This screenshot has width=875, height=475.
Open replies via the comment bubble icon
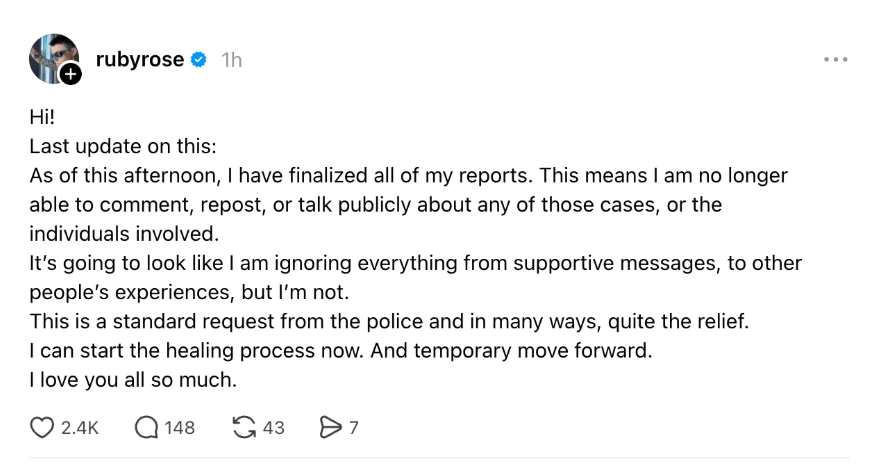pyautogui.click(x=146, y=428)
